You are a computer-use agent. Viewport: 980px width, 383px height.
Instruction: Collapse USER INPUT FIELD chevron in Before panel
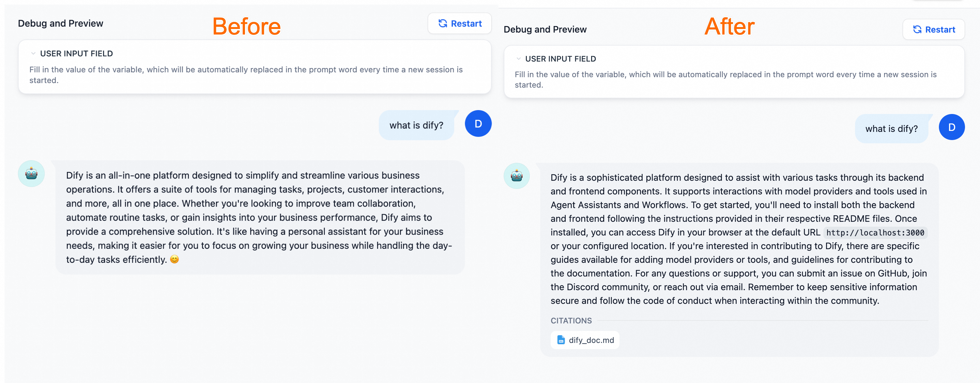(33, 53)
